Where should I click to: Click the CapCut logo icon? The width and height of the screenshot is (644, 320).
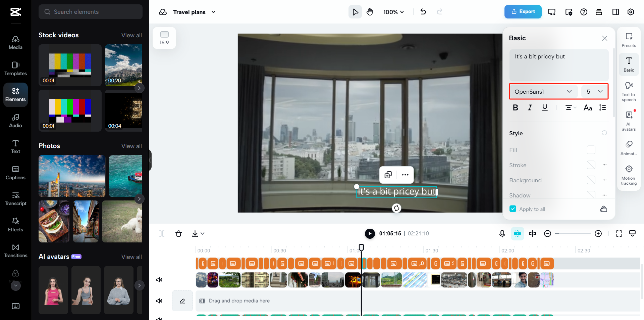coord(15,12)
